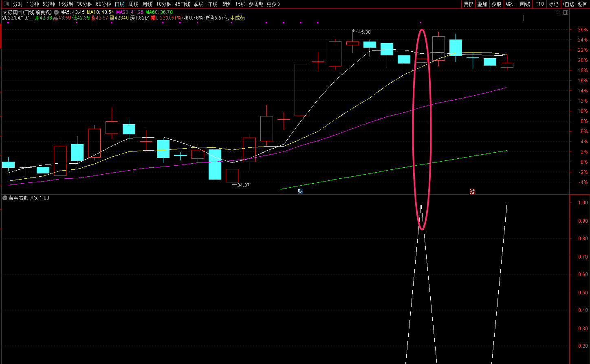Click the 45.30 high price label

coord(364,32)
